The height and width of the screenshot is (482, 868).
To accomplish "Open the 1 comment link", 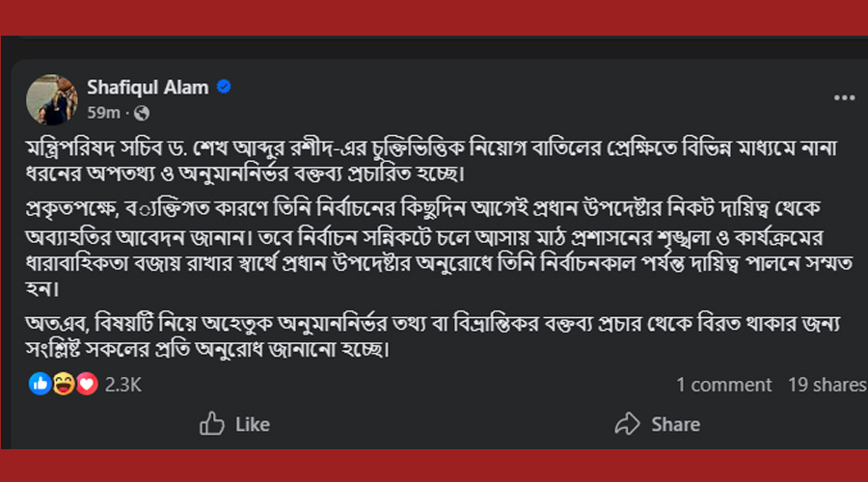I will [x=723, y=385].
